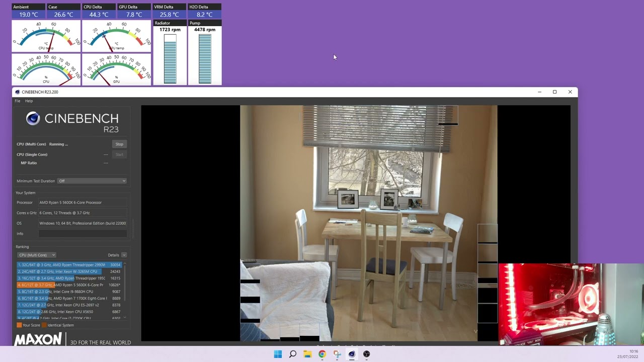Click the Info input field
The image size is (644, 362).
click(x=83, y=234)
